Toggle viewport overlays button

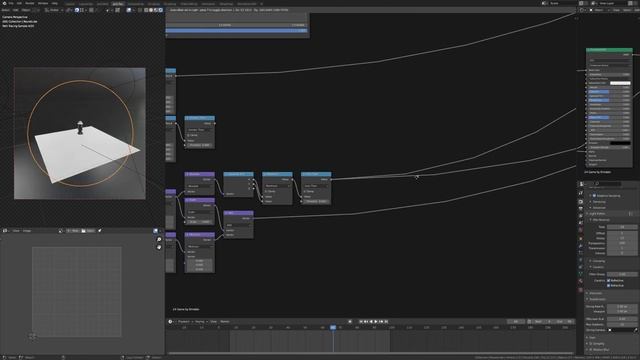pos(129,10)
